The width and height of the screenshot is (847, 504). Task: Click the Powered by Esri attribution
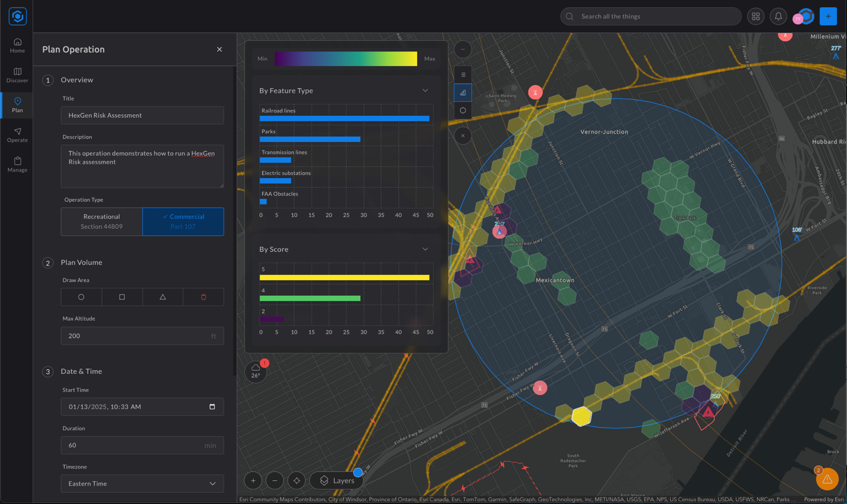(x=823, y=499)
